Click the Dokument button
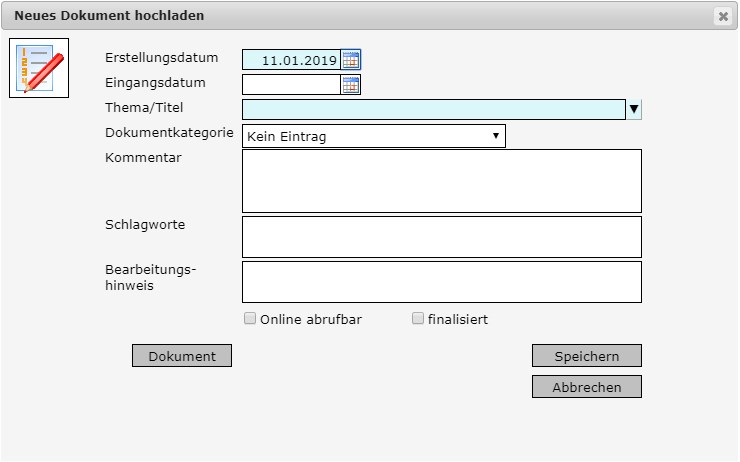This screenshot has height=462, width=740. point(182,356)
